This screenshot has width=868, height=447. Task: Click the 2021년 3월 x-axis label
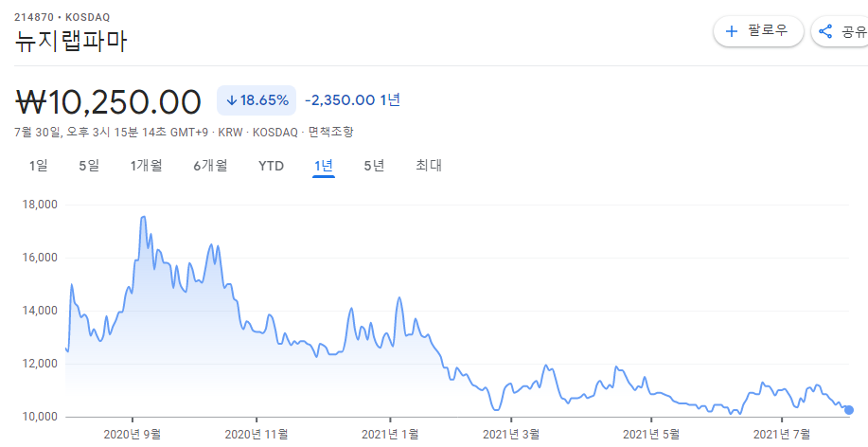click(x=511, y=435)
